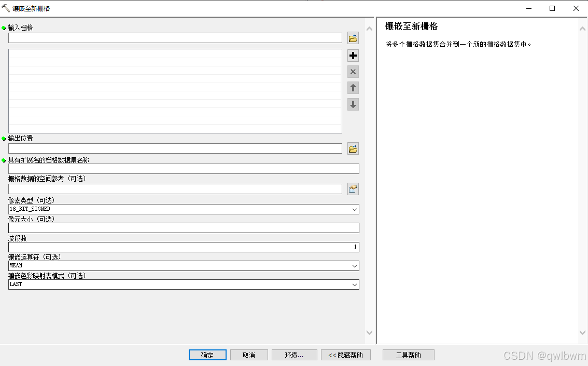Screen dimensions: 588x366
Task: Focus the 波段数 field showing 1
Action: 184,247
